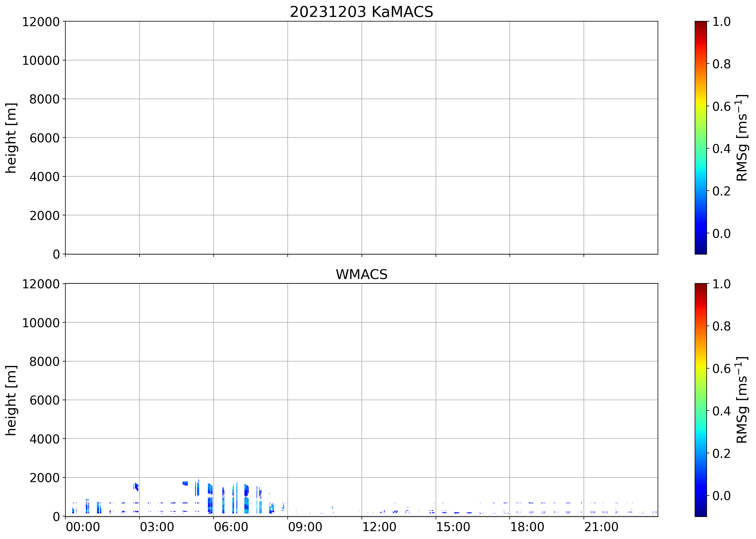The width and height of the screenshot is (756, 539).
Task: Click the '2000' tick of WMACS plot
Action: click(44, 478)
